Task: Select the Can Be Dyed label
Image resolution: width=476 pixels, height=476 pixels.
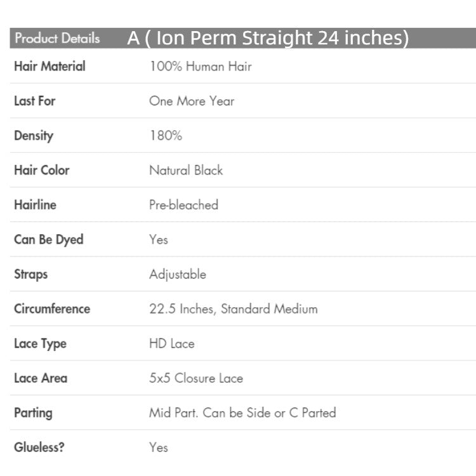Action: [x=48, y=239]
